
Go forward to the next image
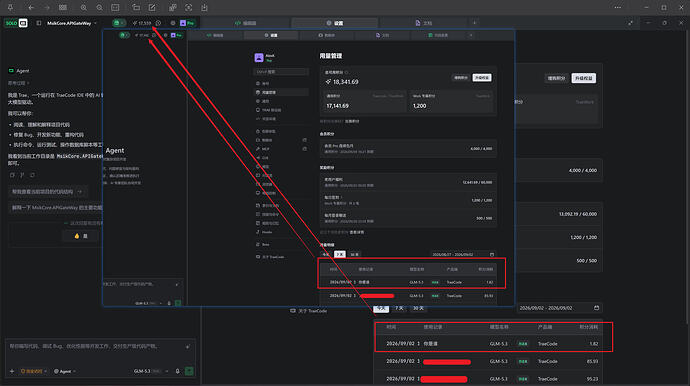point(47,7)
